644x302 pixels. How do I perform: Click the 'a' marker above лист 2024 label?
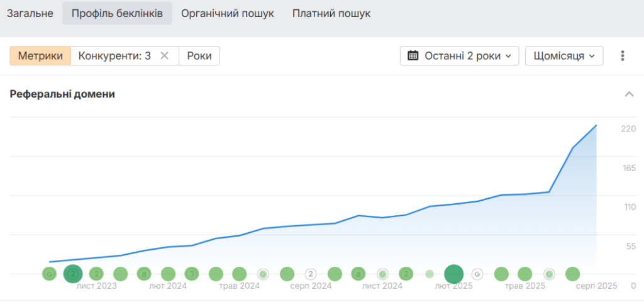pos(358,274)
